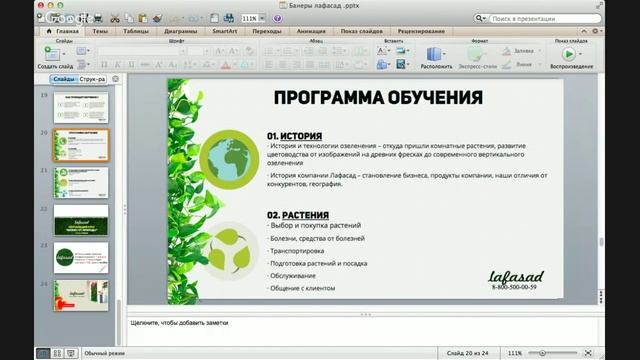Open the font name combo box
The width and height of the screenshot is (640, 360).
(142, 51)
